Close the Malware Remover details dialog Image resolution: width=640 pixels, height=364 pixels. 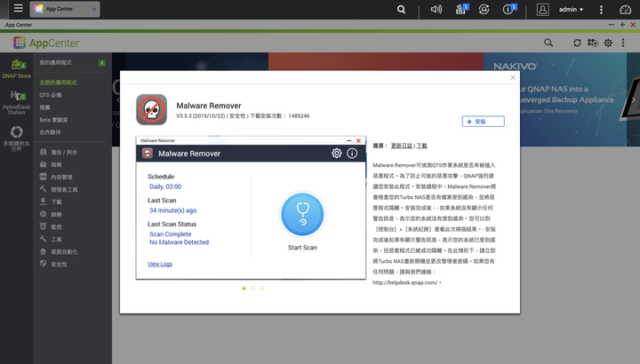click(513, 77)
